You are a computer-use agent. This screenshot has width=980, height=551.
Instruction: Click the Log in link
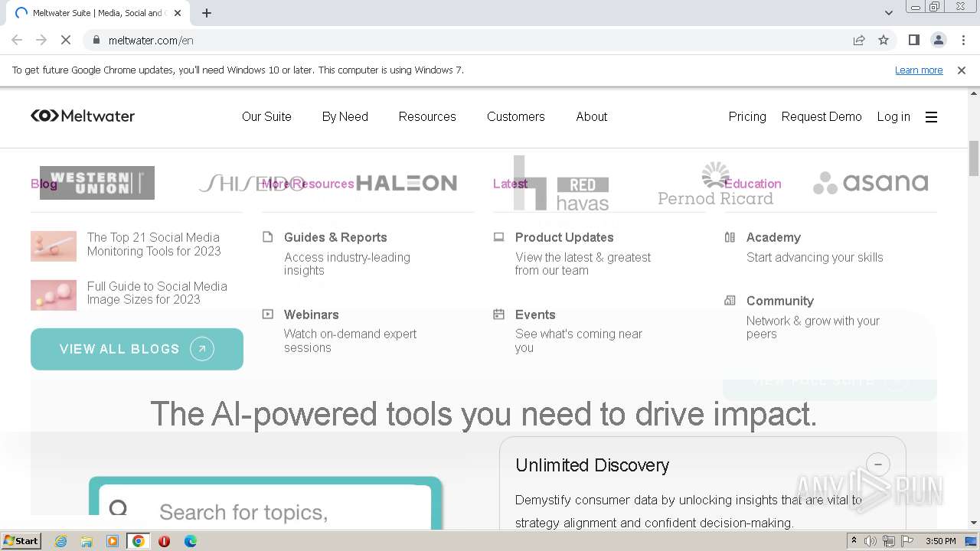pyautogui.click(x=893, y=116)
